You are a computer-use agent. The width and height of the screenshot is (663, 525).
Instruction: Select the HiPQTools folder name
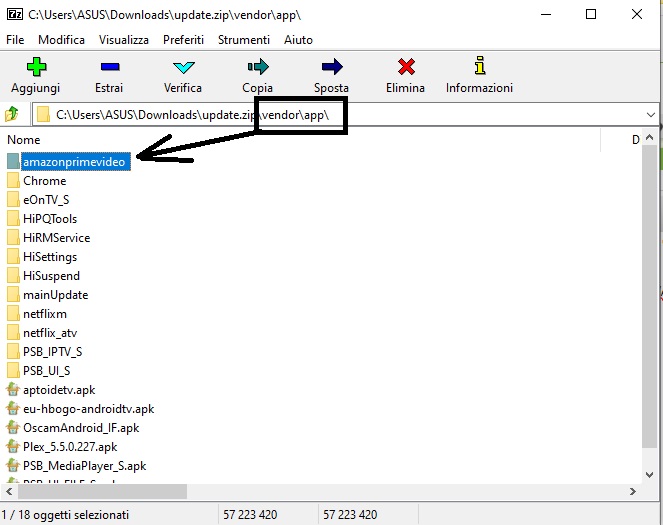(x=50, y=219)
